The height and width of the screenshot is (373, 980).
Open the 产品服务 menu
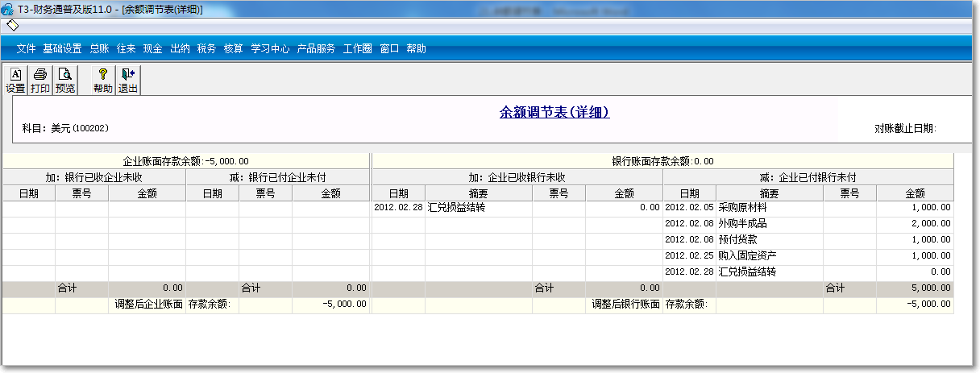click(316, 49)
